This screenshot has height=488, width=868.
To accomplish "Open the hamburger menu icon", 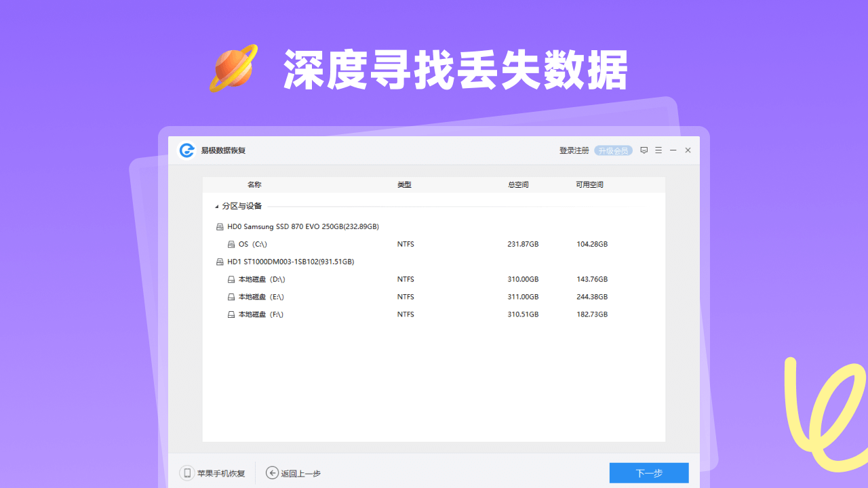I will pyautogui.click(x=658, y=150).
